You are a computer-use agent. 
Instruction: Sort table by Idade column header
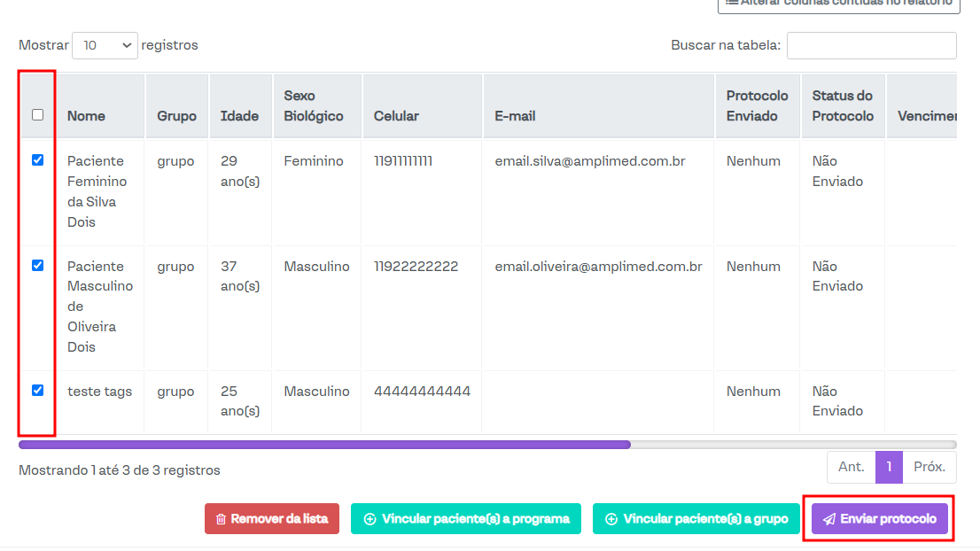click(x=239, y=116)
